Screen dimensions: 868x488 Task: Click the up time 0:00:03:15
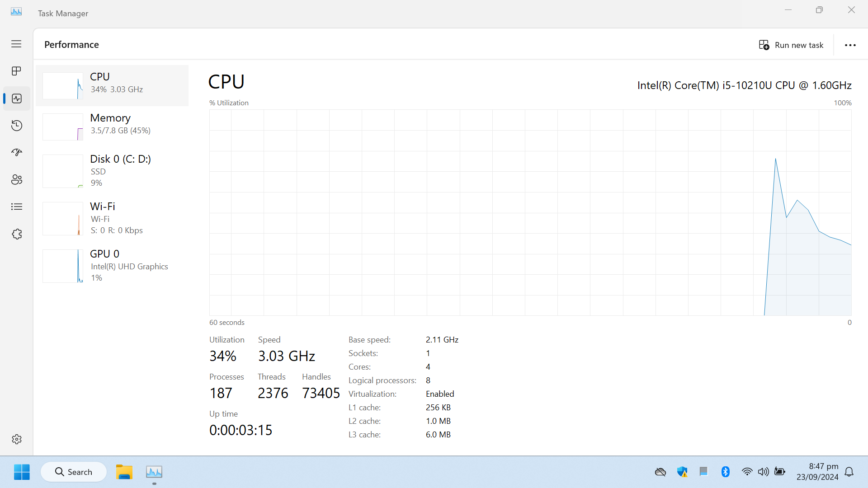(241, 430)
